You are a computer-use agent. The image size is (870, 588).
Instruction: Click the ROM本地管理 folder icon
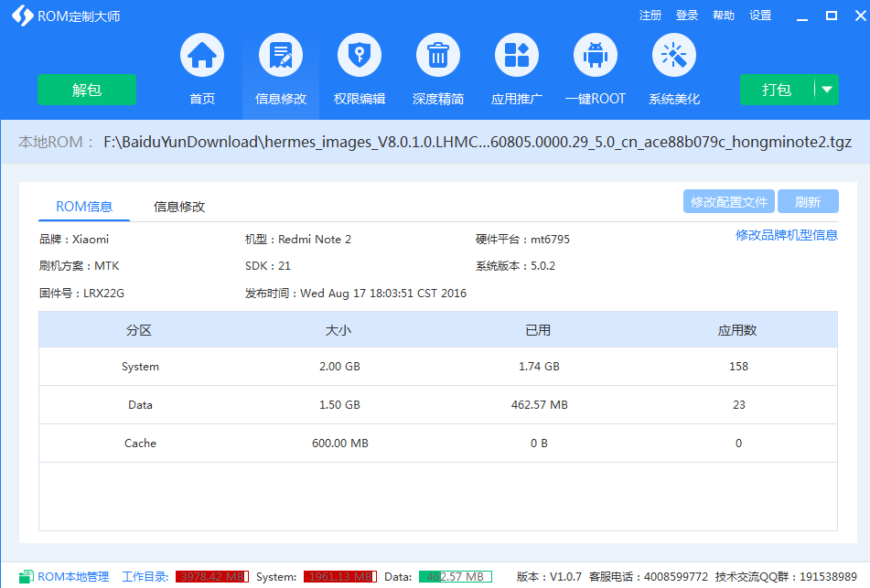coord(27,577)
